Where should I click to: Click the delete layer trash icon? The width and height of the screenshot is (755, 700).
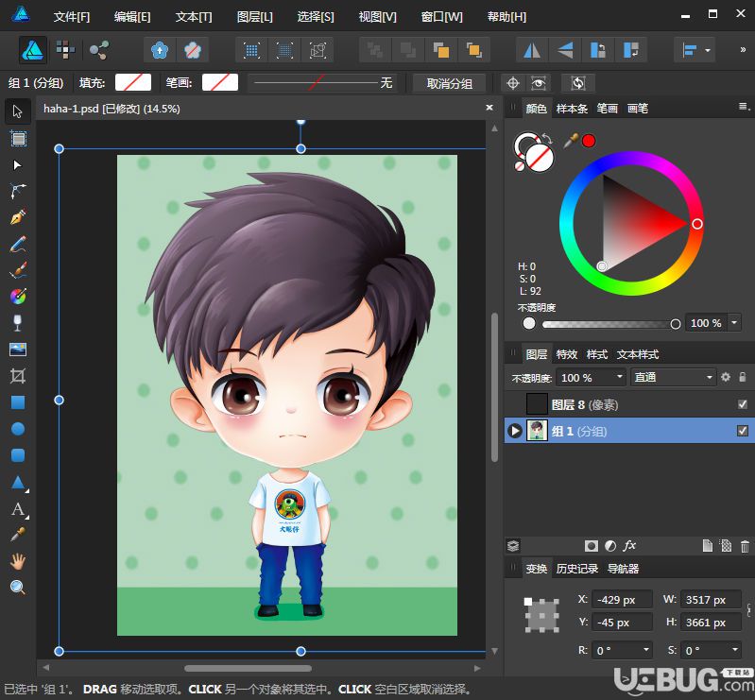pyautogui.click(x=745, y=546)
